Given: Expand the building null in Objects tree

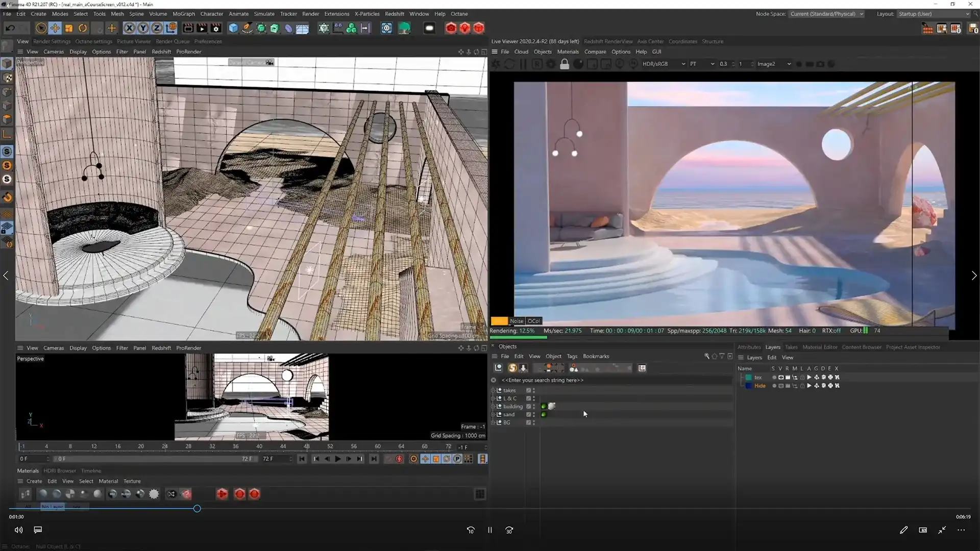Looking at the screenshot, I should pos(493,407).
